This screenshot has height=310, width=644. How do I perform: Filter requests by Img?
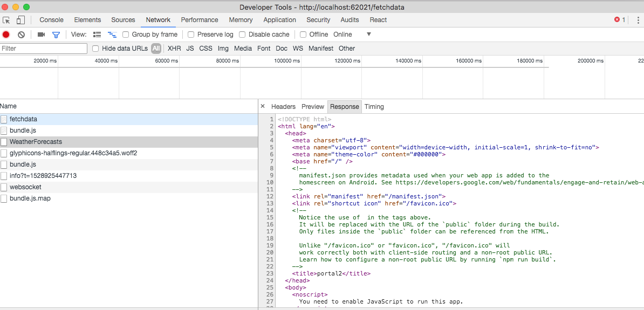point(223,49)
